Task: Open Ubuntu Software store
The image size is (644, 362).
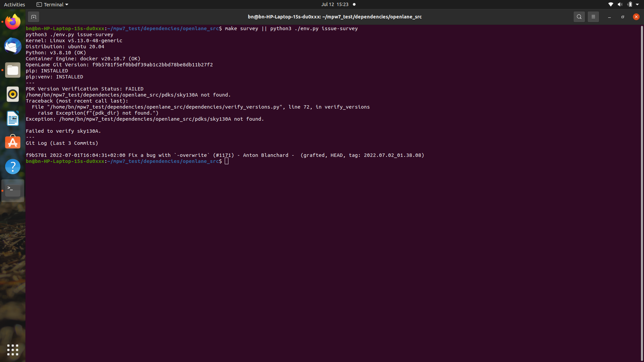Action: coord(12,142)
